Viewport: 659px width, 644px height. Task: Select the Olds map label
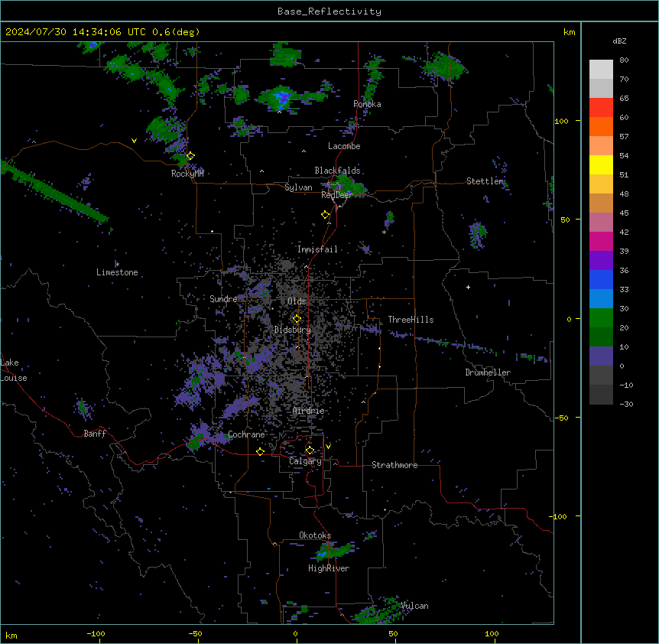click(297, 301)
